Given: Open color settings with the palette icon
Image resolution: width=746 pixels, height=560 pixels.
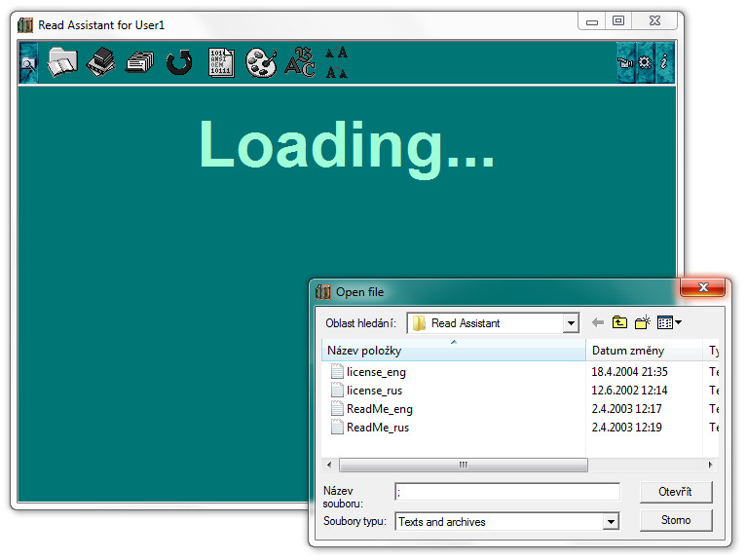Looking at the screenshot, I should [261, 62].
